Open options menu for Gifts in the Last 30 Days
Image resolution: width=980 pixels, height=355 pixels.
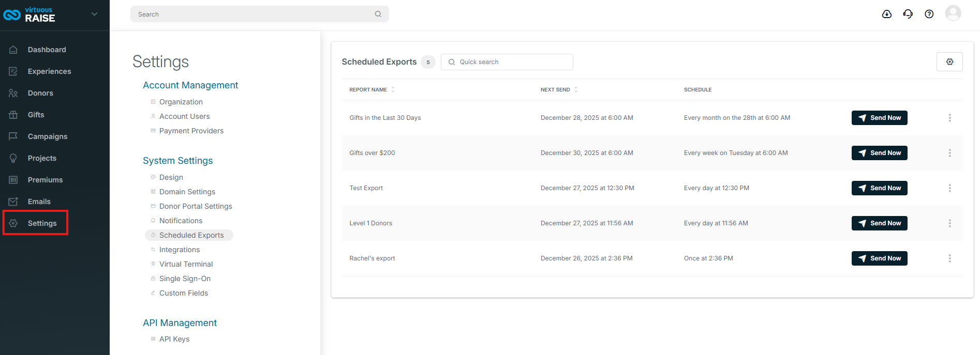click(x=949, y=118)
